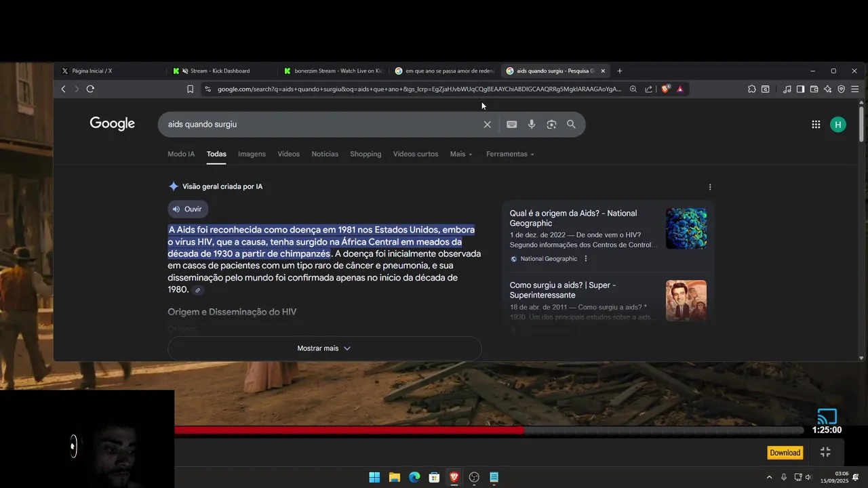Open the AI overview three-dot options
868x488 pixels.
[710, 187]
